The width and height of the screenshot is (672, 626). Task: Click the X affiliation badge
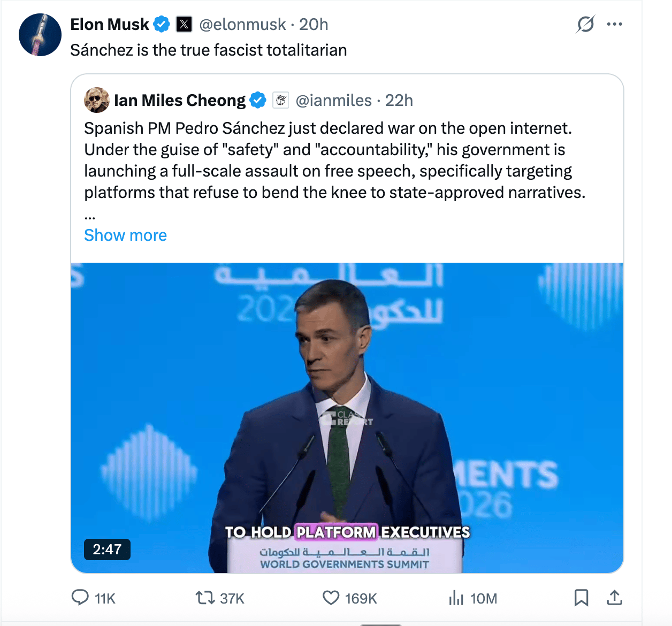(x=184, y=24)
